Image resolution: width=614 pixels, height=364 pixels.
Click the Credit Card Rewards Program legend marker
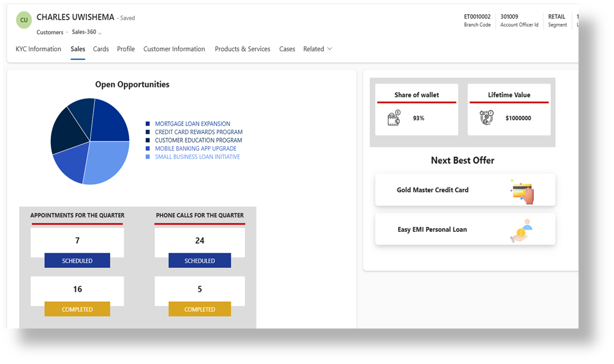(146, 132)
